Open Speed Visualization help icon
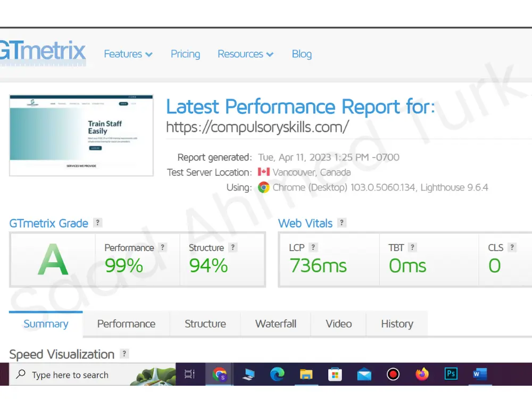The image size is (532, 399). 124,354
